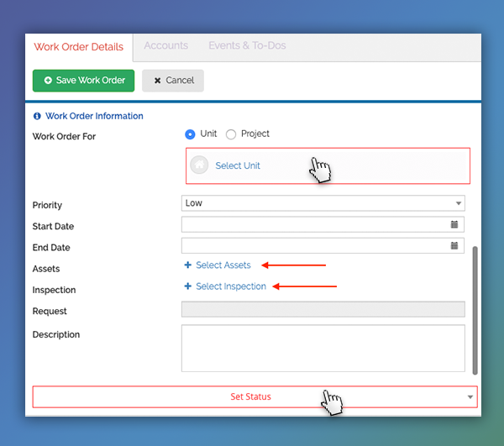Click the Request field
The height and width of the screenshot is (446, 504).
(x=323, y=309)
